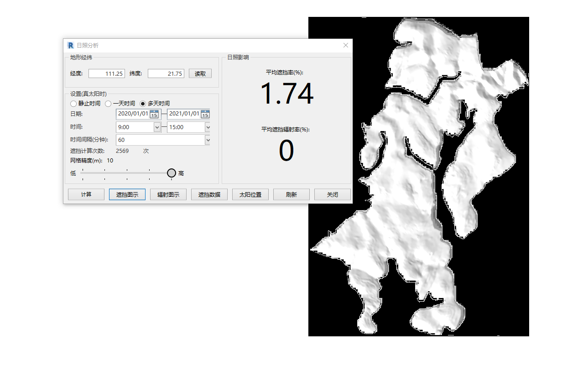Viewport: 588px width, 366px height.
Task: Click the 读取 button for coordinates
Action: tap(200, 73)
